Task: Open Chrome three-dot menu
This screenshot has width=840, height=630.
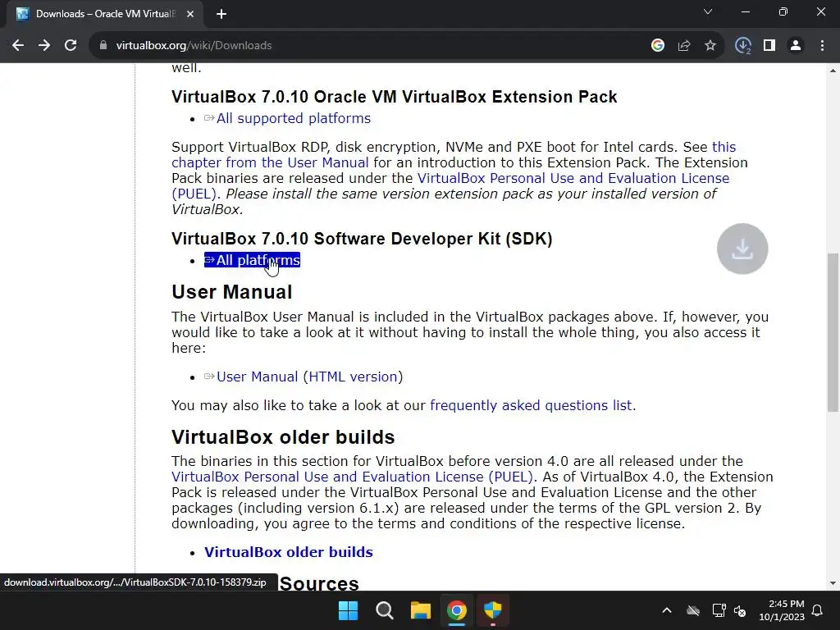Action: coord(822,46)
